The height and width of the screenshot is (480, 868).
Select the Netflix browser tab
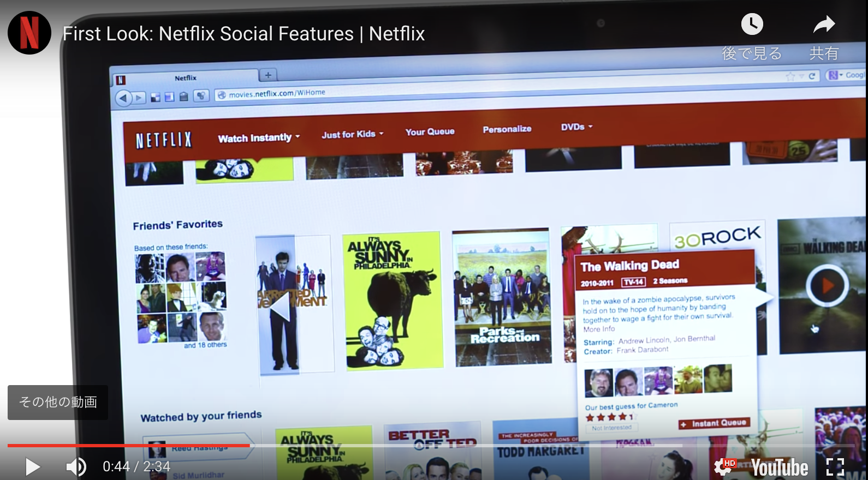[x=186, y=78]
